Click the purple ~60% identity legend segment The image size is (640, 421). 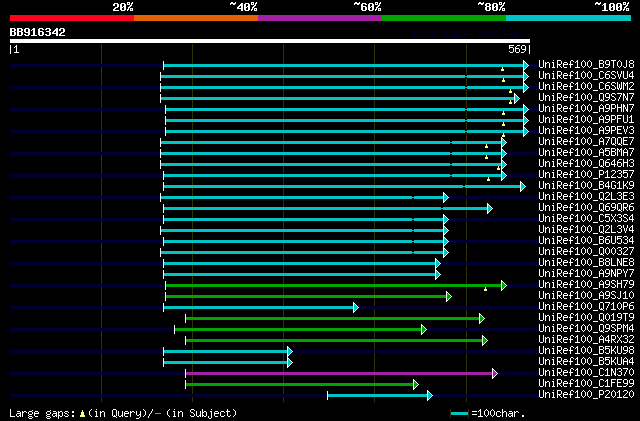(x=320, y=18)
